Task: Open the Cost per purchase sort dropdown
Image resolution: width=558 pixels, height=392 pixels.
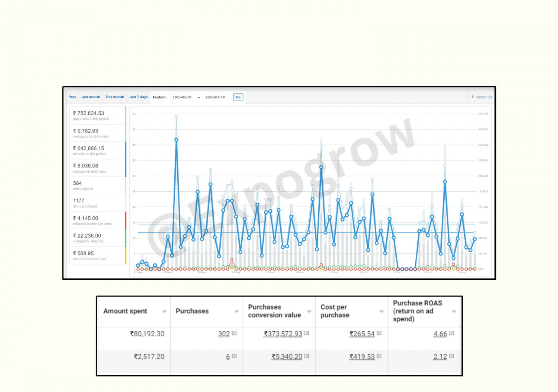Action: [382, 311]
